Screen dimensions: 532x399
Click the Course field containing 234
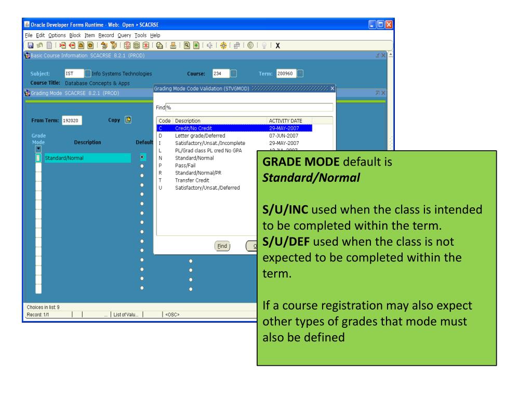[x=221, y=73]
